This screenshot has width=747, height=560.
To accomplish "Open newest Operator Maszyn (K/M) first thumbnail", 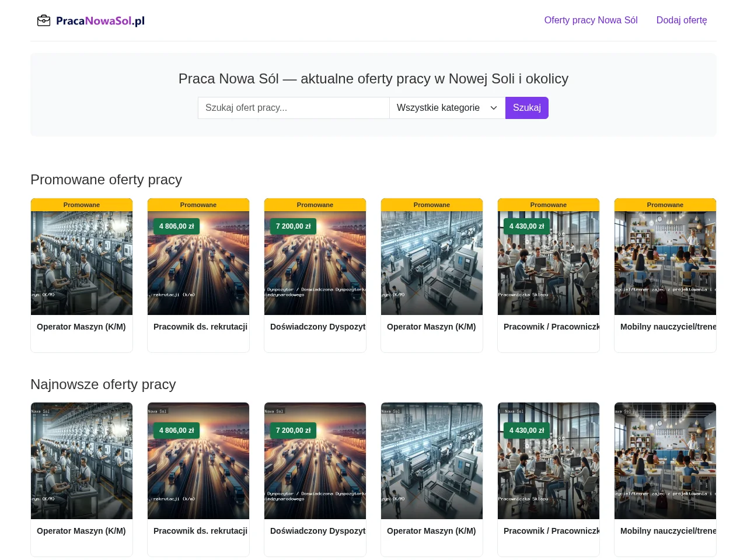I will point(82,461).
